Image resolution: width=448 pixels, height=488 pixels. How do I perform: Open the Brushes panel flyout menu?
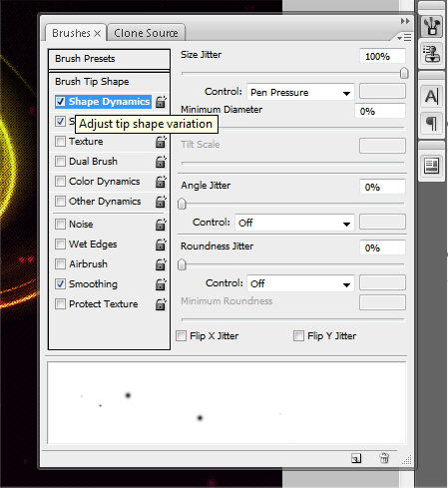pyautogui.click(x=404, y=38)
